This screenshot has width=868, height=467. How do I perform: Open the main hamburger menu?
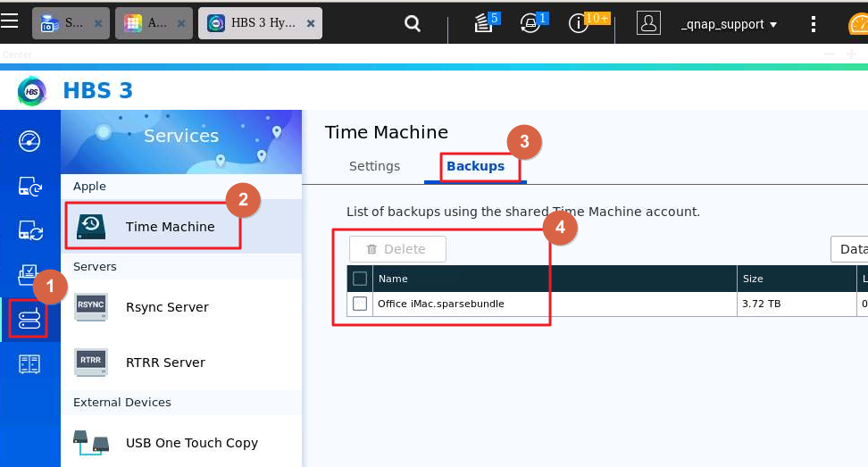(x=10, y=21)
